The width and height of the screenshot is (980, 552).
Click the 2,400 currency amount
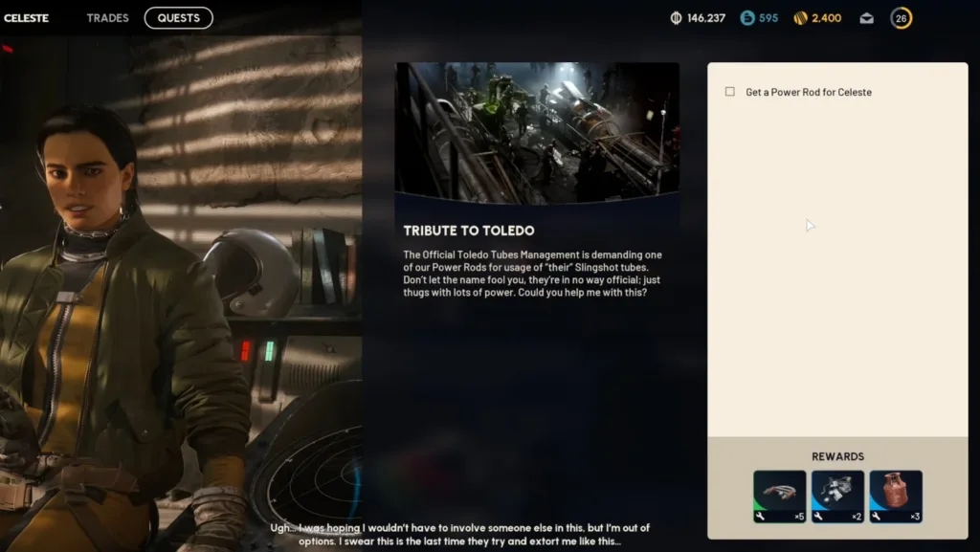827,18
